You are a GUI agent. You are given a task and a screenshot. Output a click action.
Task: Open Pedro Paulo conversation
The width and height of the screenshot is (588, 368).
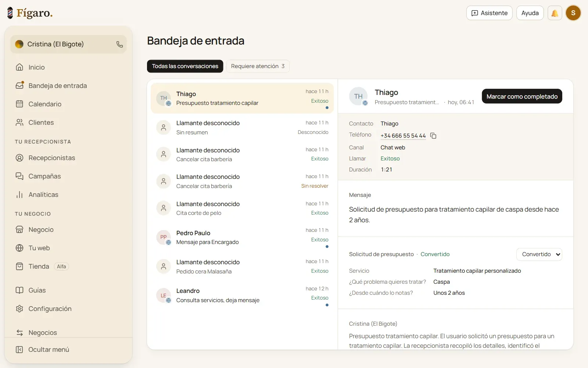242,238
